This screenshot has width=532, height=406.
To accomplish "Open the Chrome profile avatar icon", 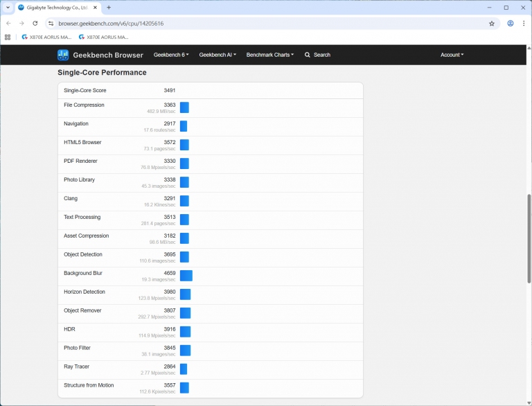I will [x=511, y=23].
